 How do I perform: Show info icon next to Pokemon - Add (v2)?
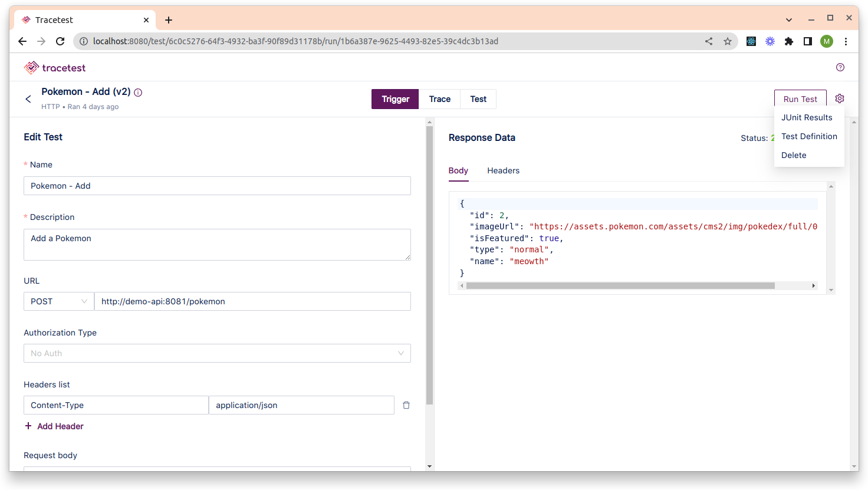click(138, 93)
